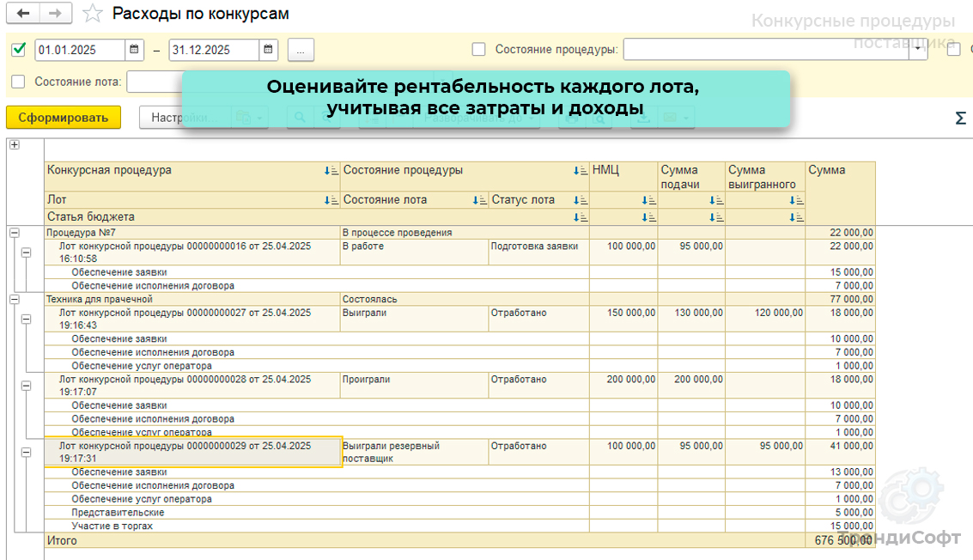
Task: Open the Настройки button
Action: coord(184,118)
